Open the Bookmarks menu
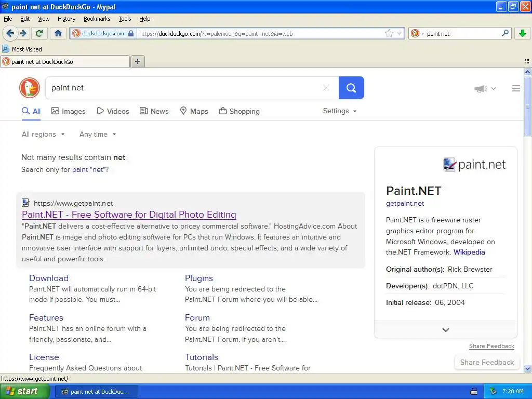This screenshot has height=399, width=532. pos(97,19)
